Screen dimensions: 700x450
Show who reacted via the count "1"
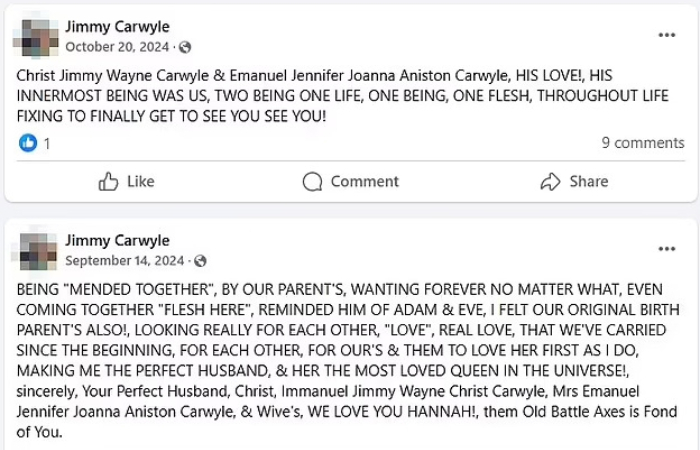46,143
